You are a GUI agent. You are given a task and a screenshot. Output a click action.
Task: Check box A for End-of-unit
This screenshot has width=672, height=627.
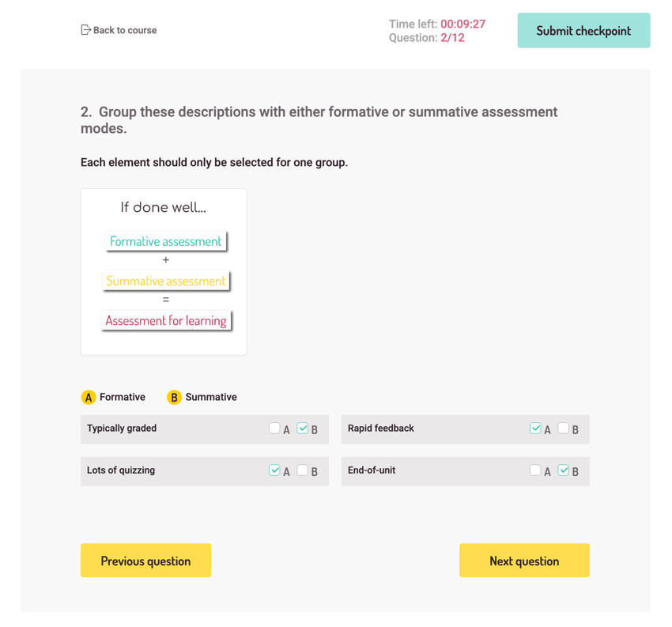click(x=535, y=470)
